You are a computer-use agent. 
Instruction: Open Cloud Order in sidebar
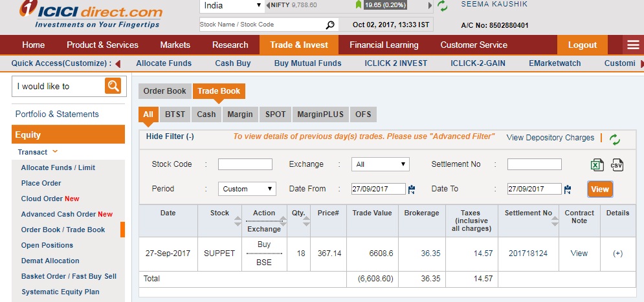click(50, 199)
